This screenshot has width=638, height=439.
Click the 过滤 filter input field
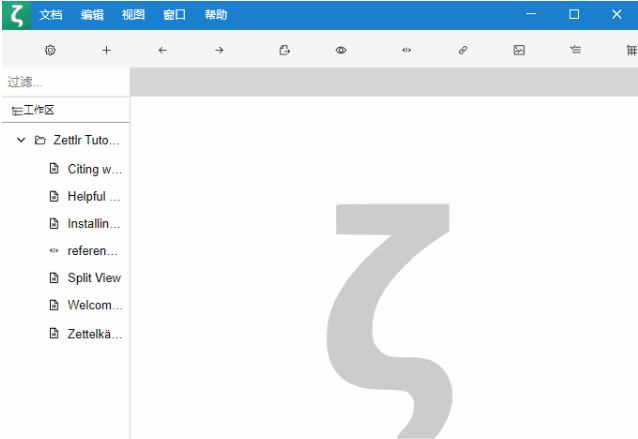(x=65, y=82)
